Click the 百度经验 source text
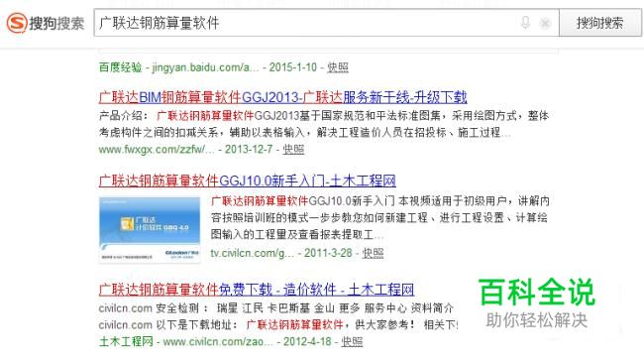The height and width of the screenshot is (363, 644). 120,67
